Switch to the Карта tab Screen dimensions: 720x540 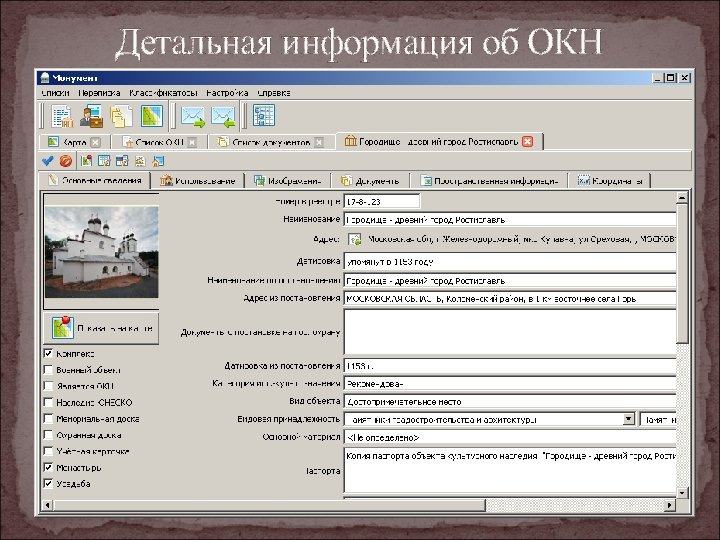click(73, 142)
